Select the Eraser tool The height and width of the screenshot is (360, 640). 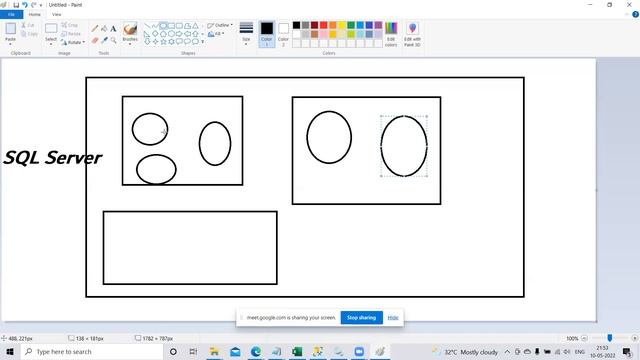95,40
